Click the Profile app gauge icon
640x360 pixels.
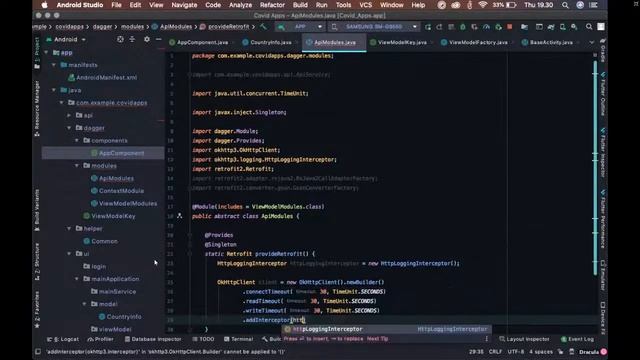point(486,27)
